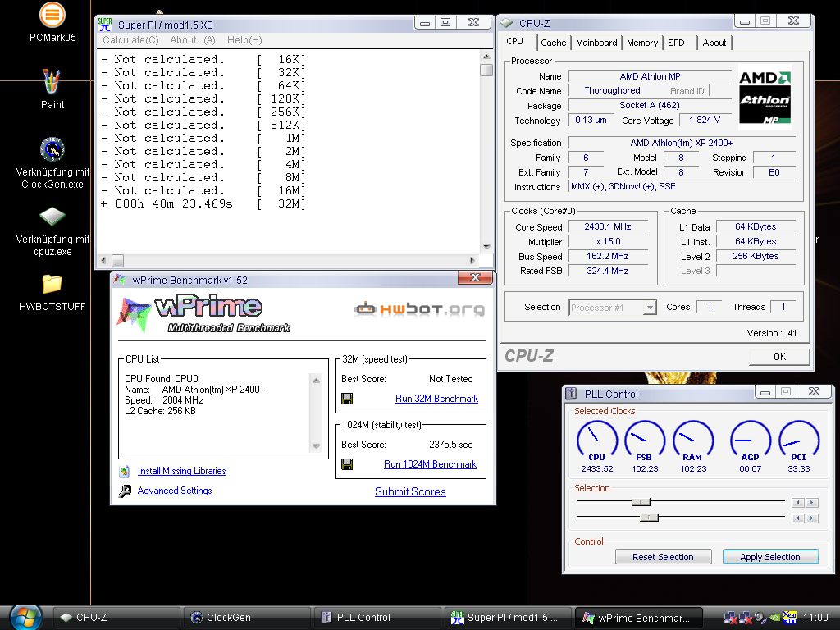Viewport: 840px width, 630px height.
Task: Click the lower Selection slider thumb
Action: (x=650, y=518)
